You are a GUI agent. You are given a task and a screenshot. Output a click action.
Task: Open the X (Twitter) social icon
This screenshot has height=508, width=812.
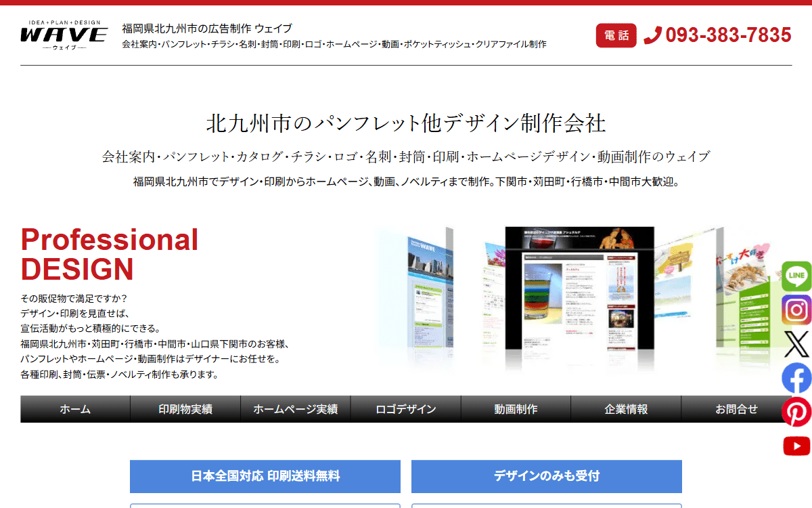(796, 344)
